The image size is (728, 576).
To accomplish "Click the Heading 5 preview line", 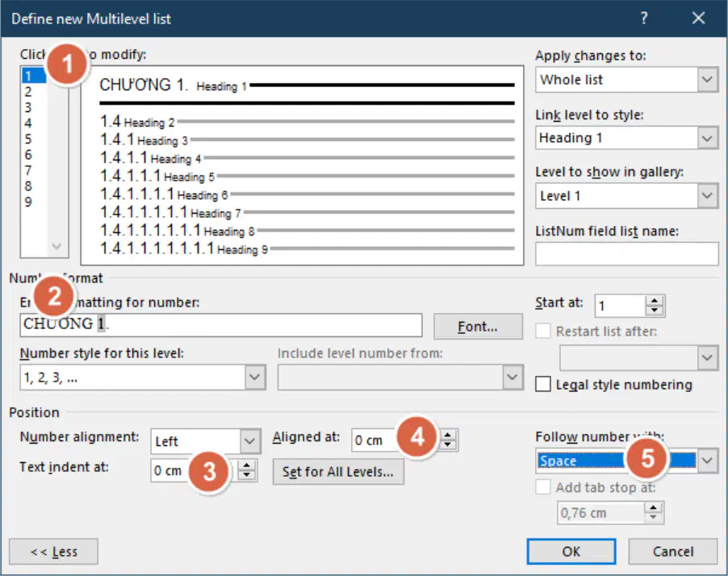I will [x=308, y=176].
